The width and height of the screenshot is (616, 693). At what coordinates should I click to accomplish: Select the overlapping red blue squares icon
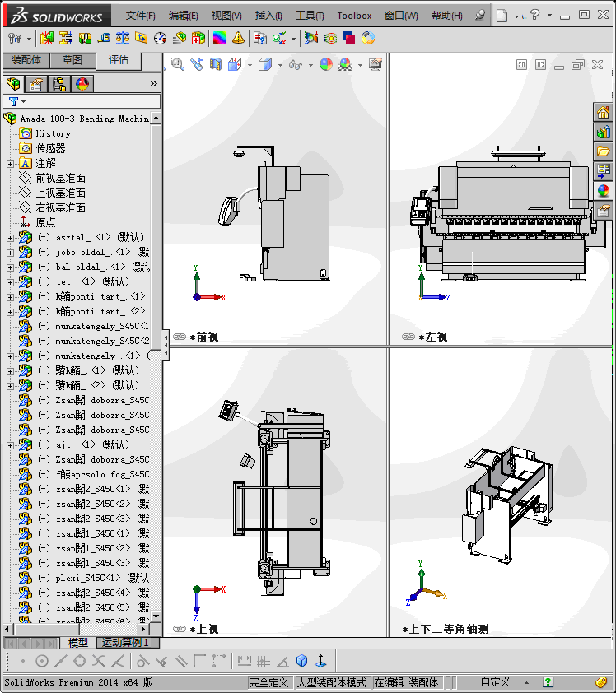click(x=349, y=39)
